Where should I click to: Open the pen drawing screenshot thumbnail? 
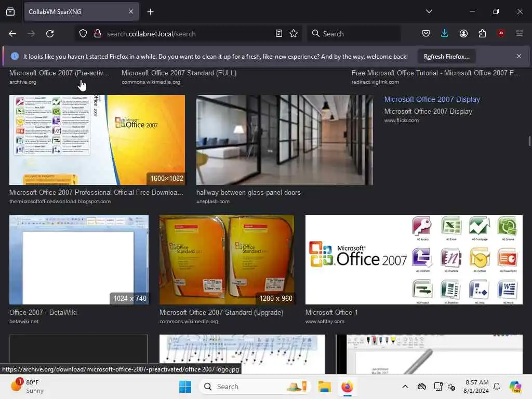coord(430,354)
